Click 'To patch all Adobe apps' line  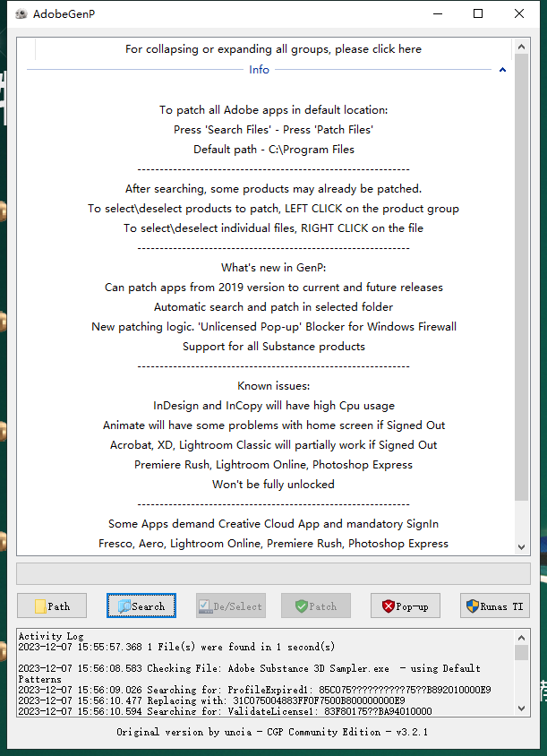pyautogui.click(x=273, y=110)
